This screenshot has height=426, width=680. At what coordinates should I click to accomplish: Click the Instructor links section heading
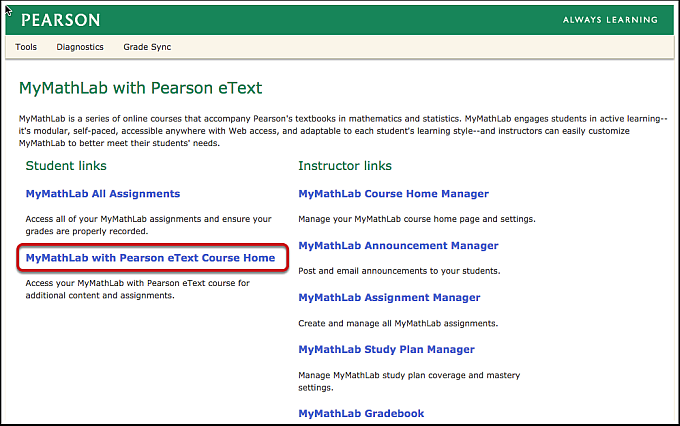pyautogui.click(x=345, y=165)
